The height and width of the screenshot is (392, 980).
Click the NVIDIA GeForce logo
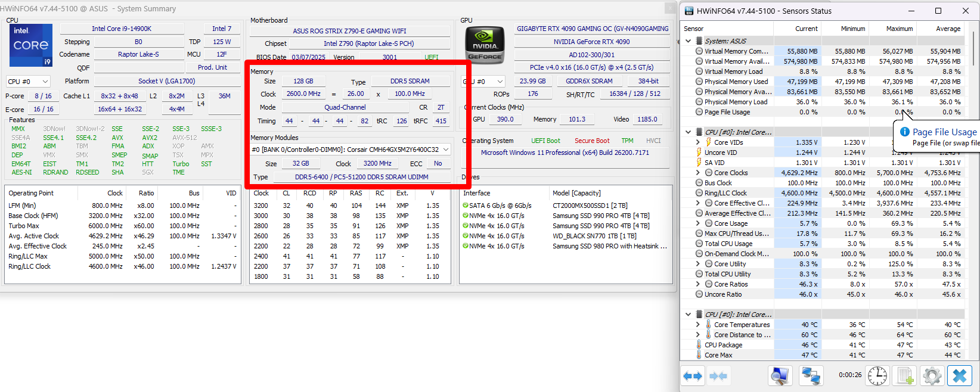(x=485, y=45)
